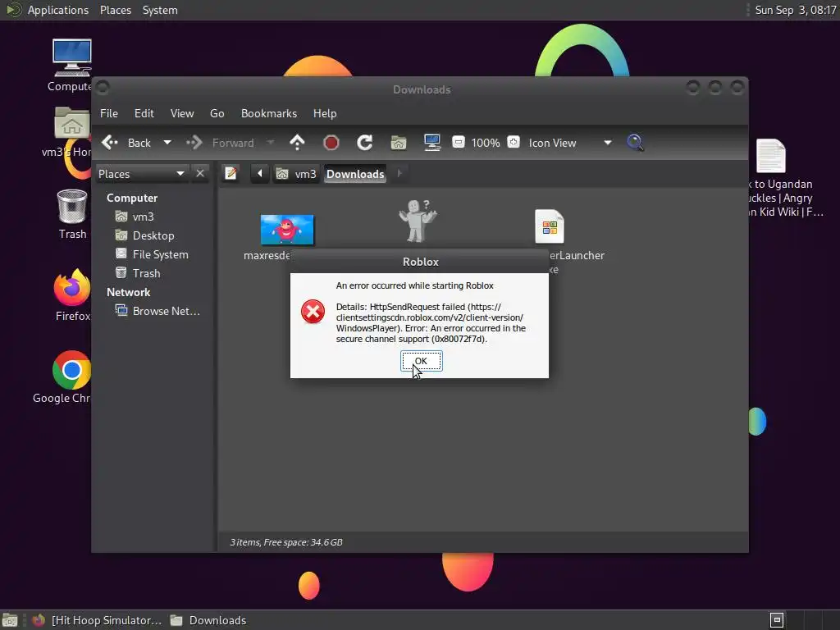Select the vm3 path breadcrumb
Viewport: 840px width, 630px height.
296,174
